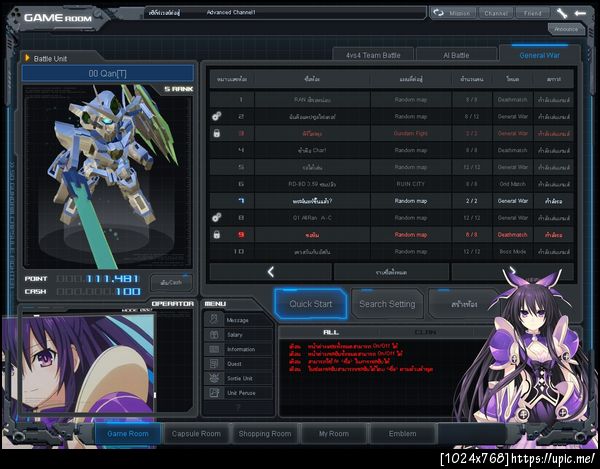Screen dimensions: 600x469
Task: Open the Salary menu entry
Action: tap(238, 334)
